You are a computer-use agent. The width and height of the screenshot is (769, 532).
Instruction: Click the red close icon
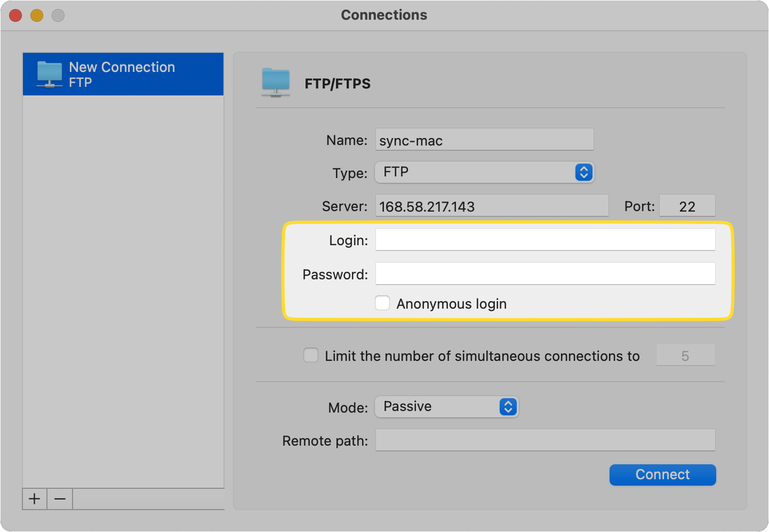coord(15,15)
